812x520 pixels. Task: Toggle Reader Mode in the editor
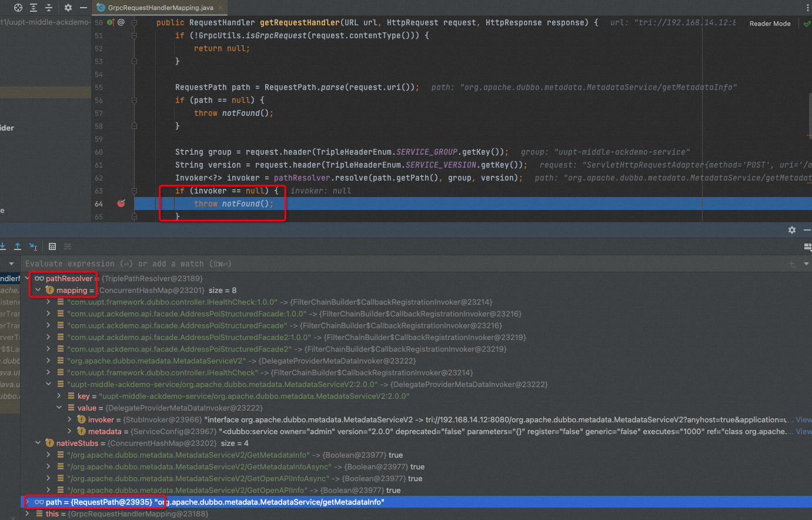pos(770,24)
